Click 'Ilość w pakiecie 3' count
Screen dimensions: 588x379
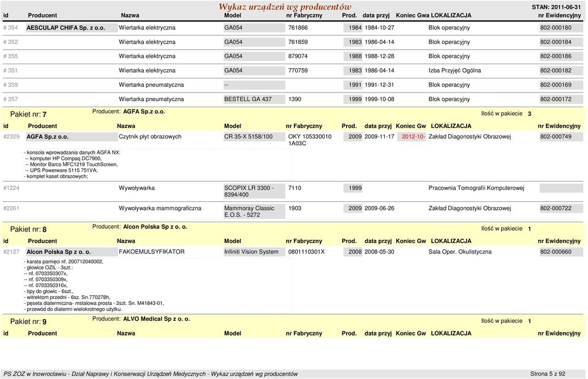point(506,114)
